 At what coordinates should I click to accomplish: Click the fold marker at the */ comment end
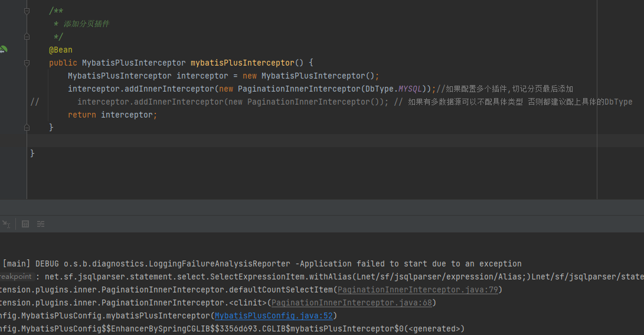(27, 37)
